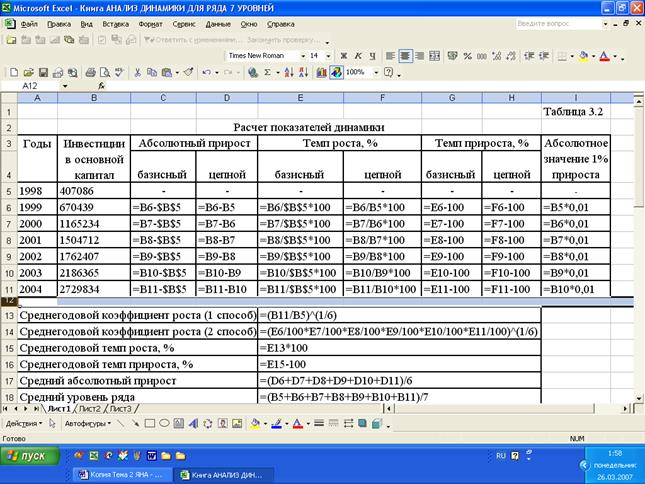Open a file with the Open icon
This screenshot has height=484, width=645.
tap(28, 73)
